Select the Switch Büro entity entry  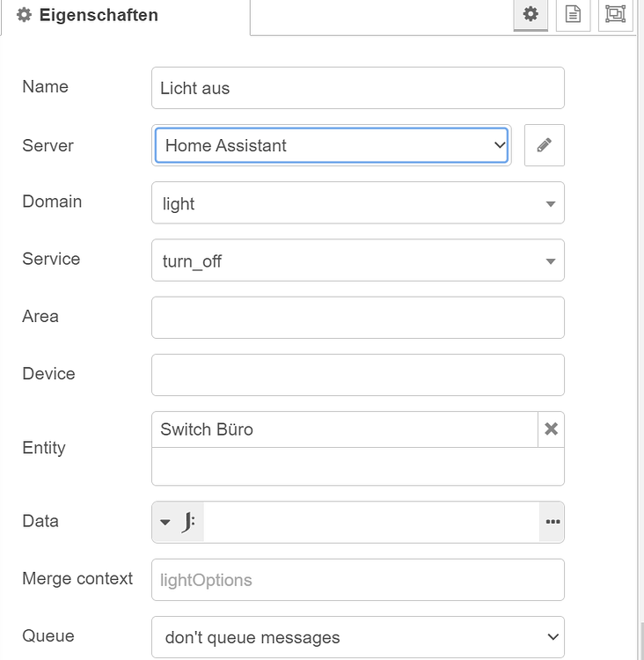[x=343, y=429]
